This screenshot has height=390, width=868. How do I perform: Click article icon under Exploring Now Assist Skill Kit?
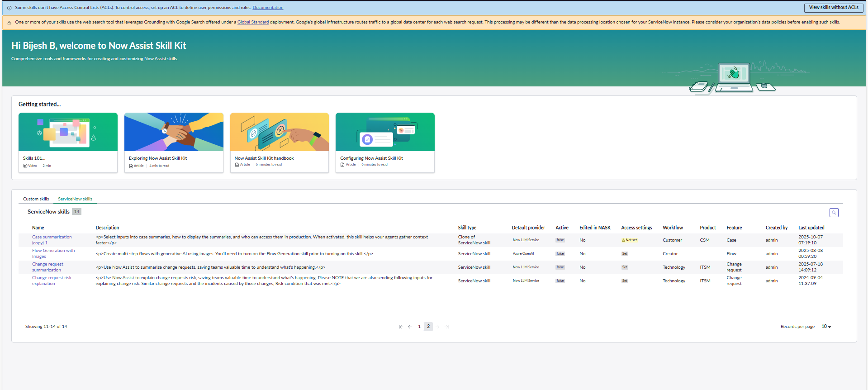coord(131,166)
